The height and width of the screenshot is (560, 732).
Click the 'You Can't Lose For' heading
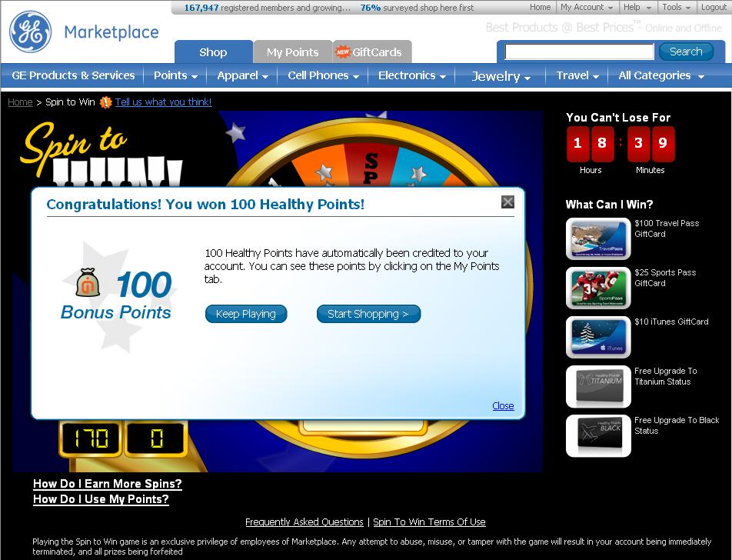pyautogui.click(x=618, y=118)
